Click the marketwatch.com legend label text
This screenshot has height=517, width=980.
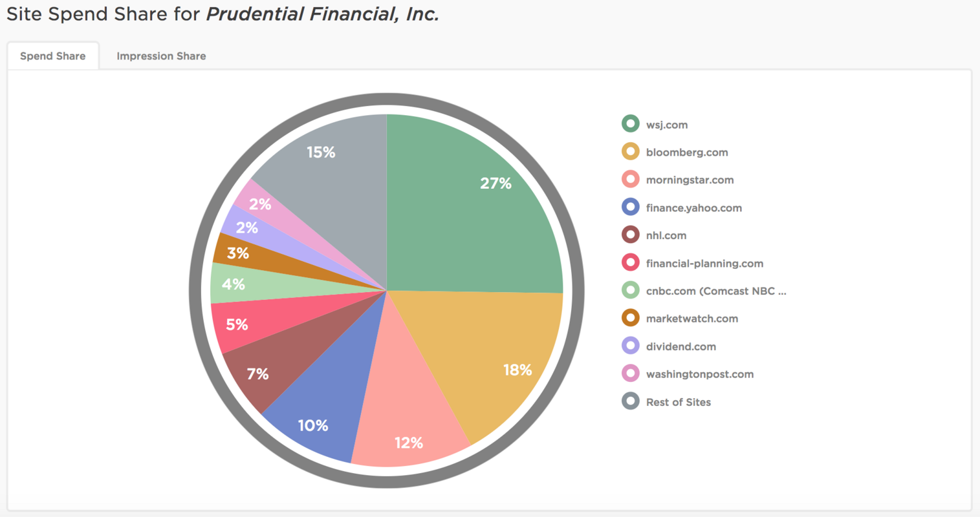(x=692, y=318)
